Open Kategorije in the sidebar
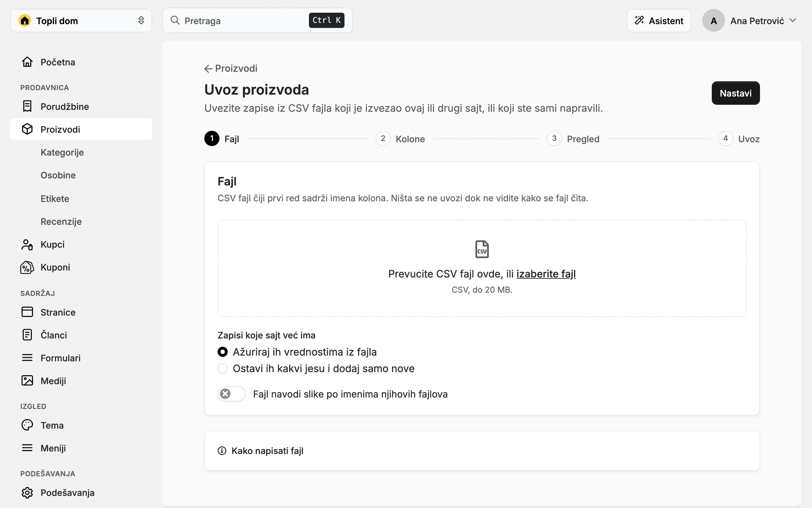 pyautogui.click(x=62, y=152)
